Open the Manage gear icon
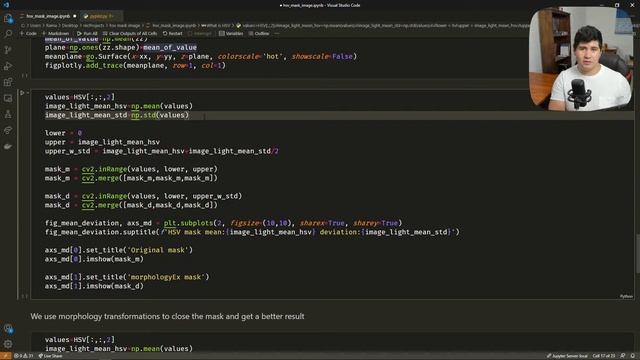The height and width of the screenshot is (360, 640). click(8, 344)
